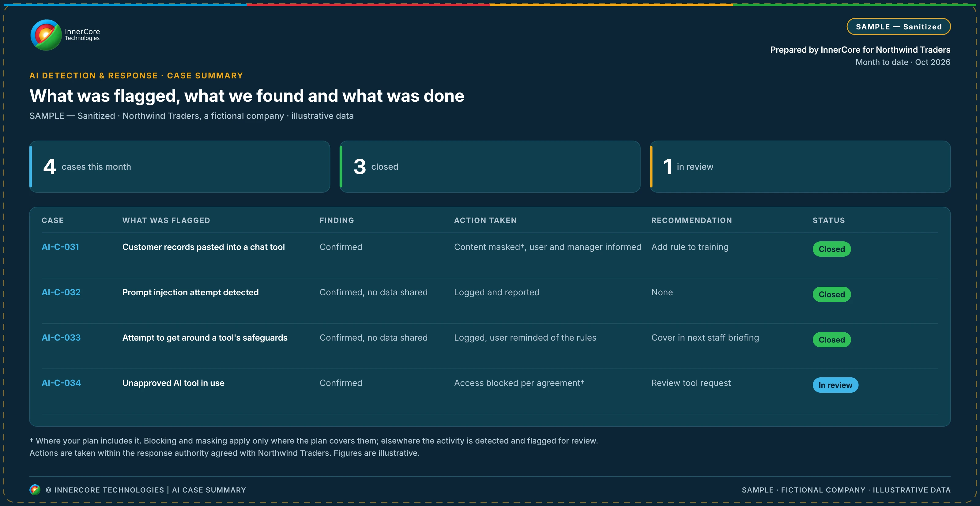Click 'Prompt injection attempt detected'

click(x=190, y=292)
